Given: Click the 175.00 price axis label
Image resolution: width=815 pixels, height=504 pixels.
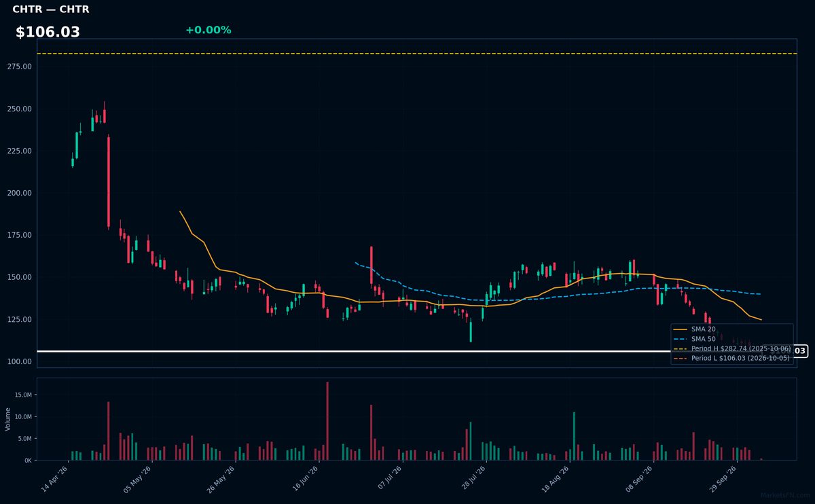Looking at the screenshot, I should pos(20,235).
